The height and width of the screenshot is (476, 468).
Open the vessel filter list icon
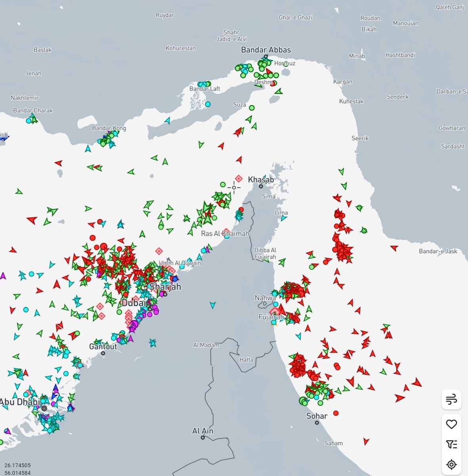[x=451, y=444]
